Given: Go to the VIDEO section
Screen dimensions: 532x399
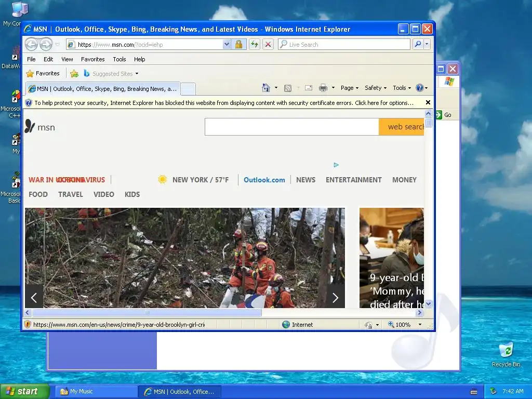Looking at the screenshot, I should pos(104,194).
